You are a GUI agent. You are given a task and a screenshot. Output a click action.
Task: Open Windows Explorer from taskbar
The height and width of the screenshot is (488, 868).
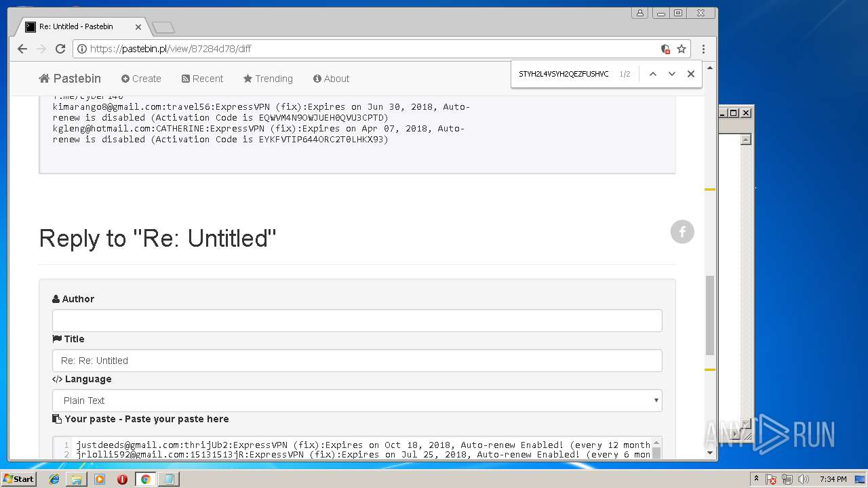pos(77,479)
